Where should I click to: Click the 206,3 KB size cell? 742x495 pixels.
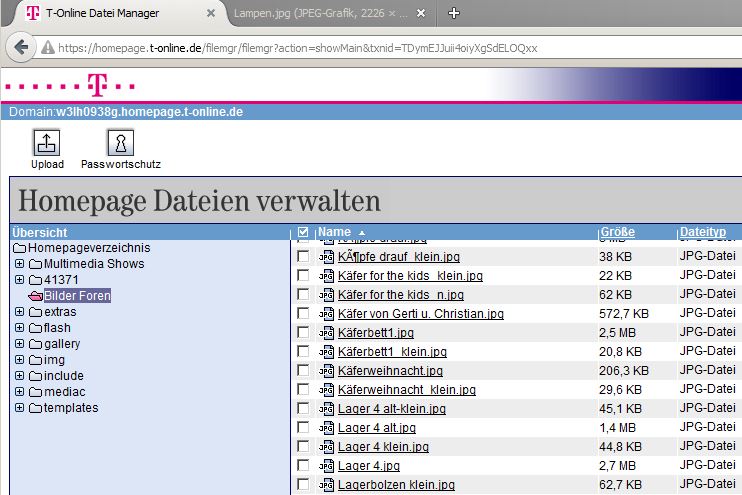(x=624, y=371)
